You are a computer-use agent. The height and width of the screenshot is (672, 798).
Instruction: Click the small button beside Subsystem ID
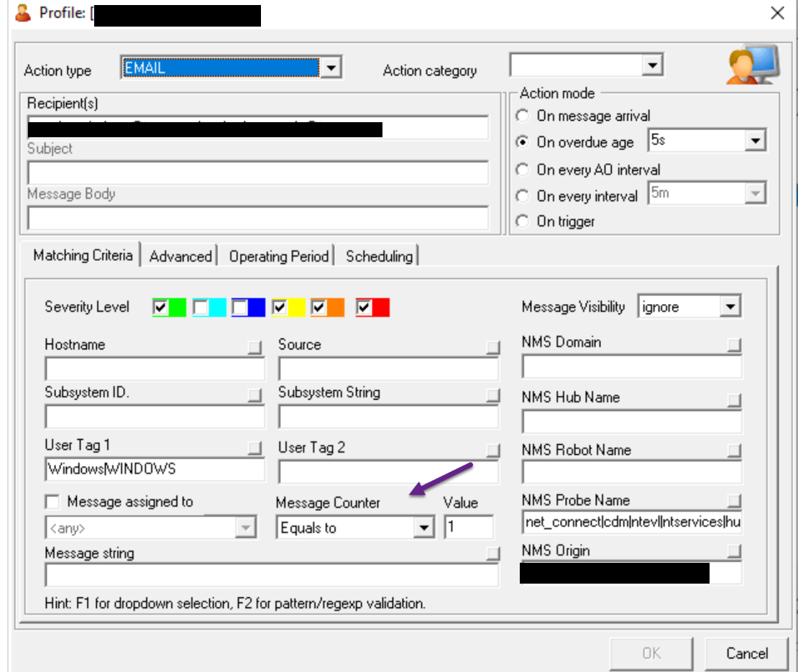tap(255, 395)
